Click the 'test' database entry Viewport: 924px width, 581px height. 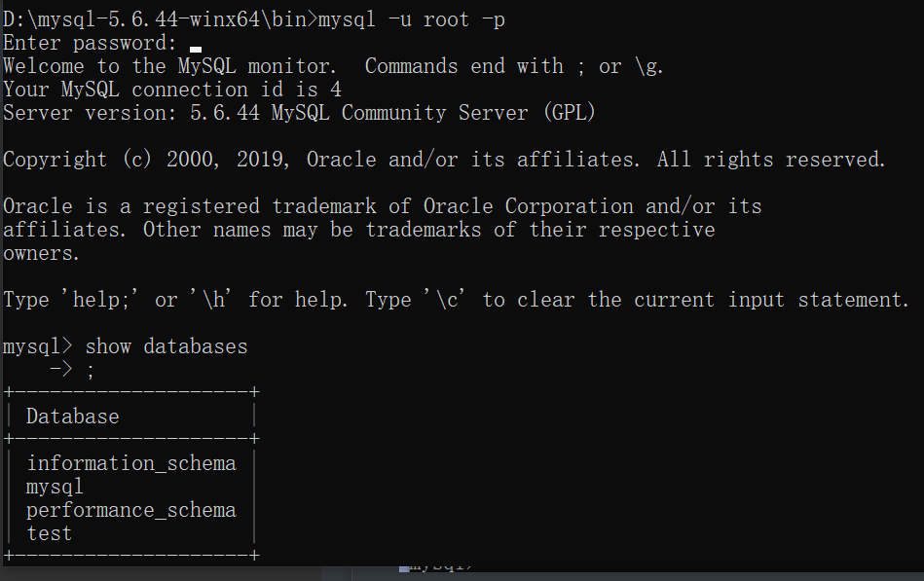50,534
